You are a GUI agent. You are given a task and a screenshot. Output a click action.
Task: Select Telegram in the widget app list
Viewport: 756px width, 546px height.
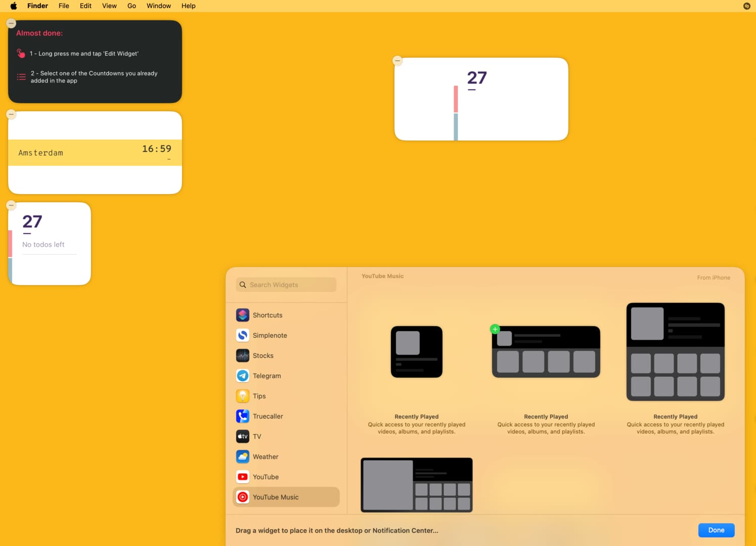[286, 376]
